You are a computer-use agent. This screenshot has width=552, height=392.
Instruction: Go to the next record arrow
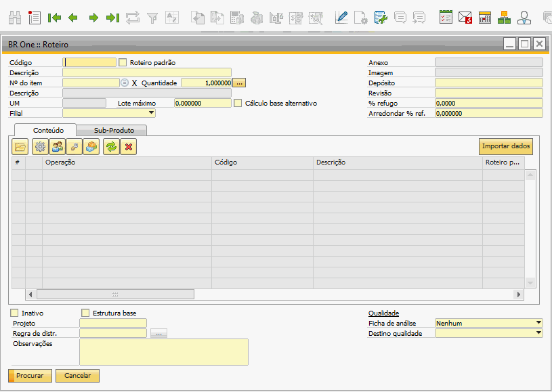[93, 18]
